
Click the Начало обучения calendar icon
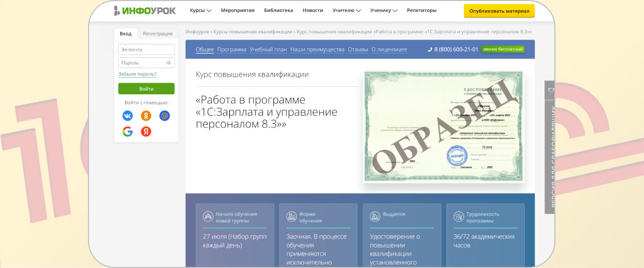point(208,217)
